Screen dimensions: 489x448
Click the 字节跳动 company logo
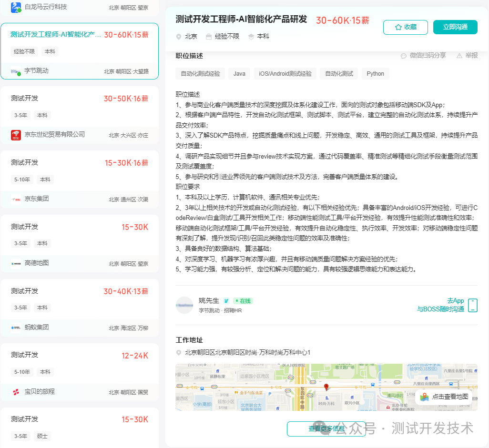16,71
